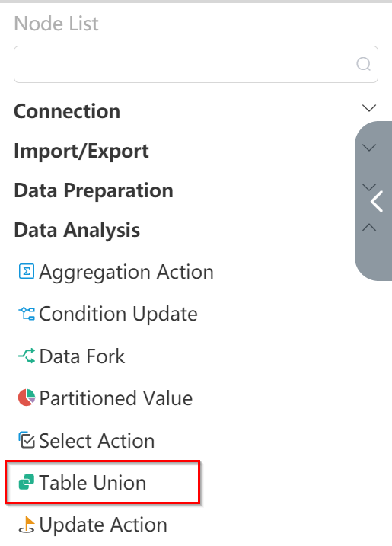Click the Partitioned Value pie chart icon
392x546 pixels.
coord(27,398)
